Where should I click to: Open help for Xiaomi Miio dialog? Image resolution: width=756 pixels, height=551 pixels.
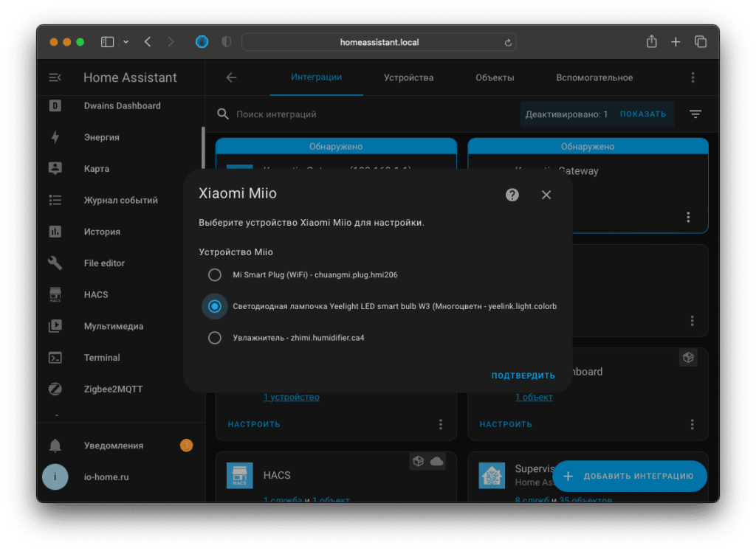coord(512,195)
